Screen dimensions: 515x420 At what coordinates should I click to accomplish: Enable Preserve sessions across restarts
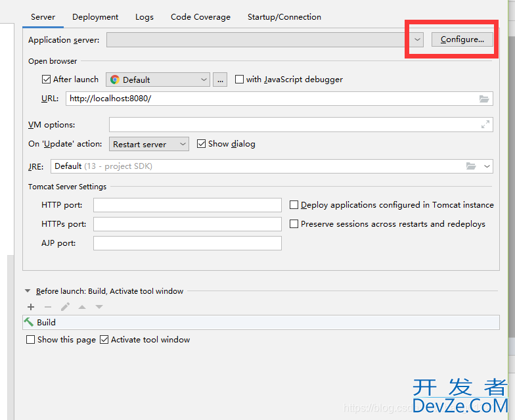294,223
